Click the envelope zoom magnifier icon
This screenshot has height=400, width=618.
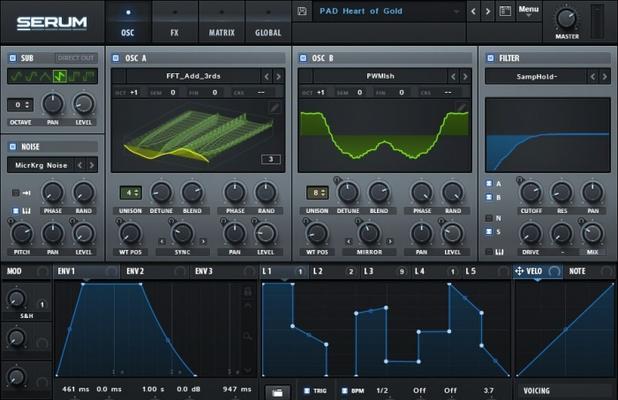click(x=248, y=336)
